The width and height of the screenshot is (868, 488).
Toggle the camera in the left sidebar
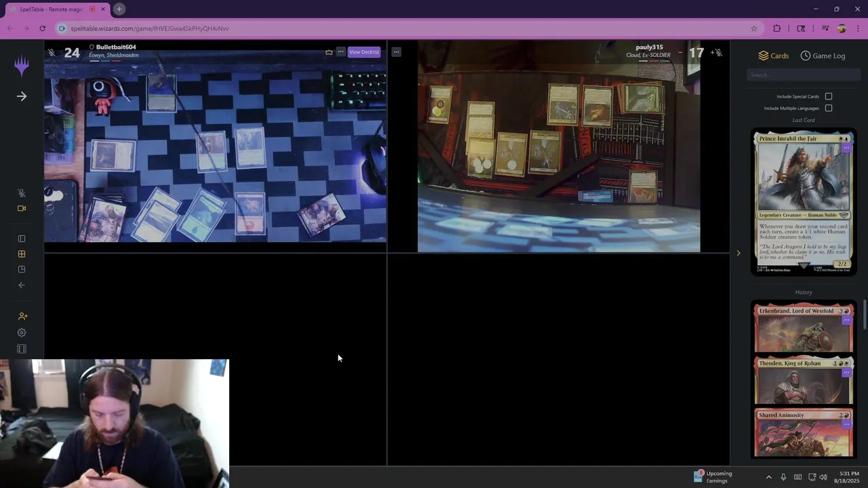(x=22, y=209)
